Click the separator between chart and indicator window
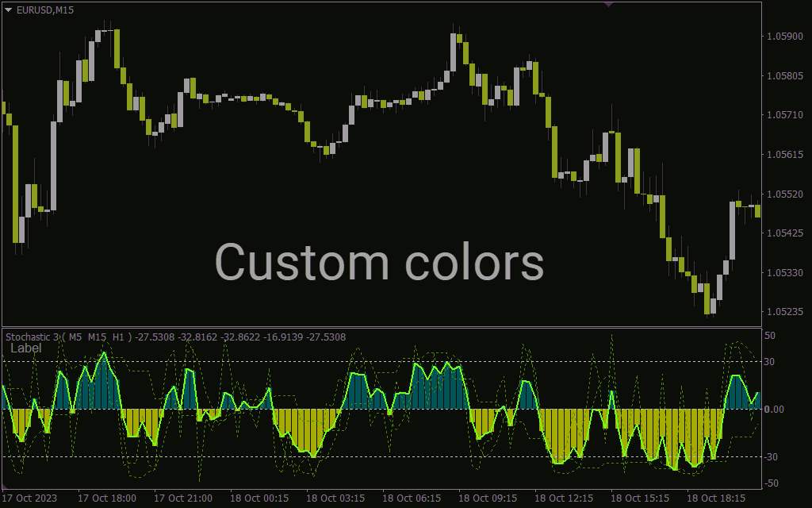 coord(381,327)
